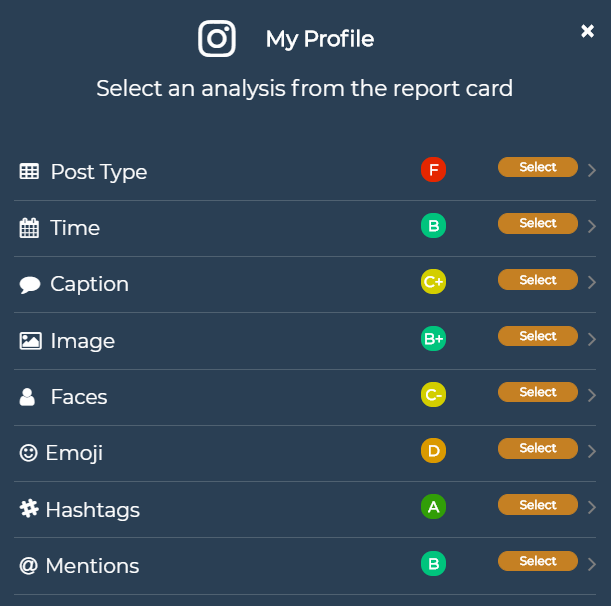Expand the Post Type row chevron
The width and height of the screenshot is (611, 606).
(592, 170)
